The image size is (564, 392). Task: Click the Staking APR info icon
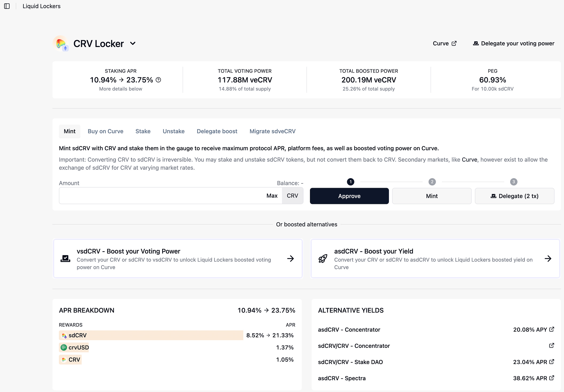158,80
